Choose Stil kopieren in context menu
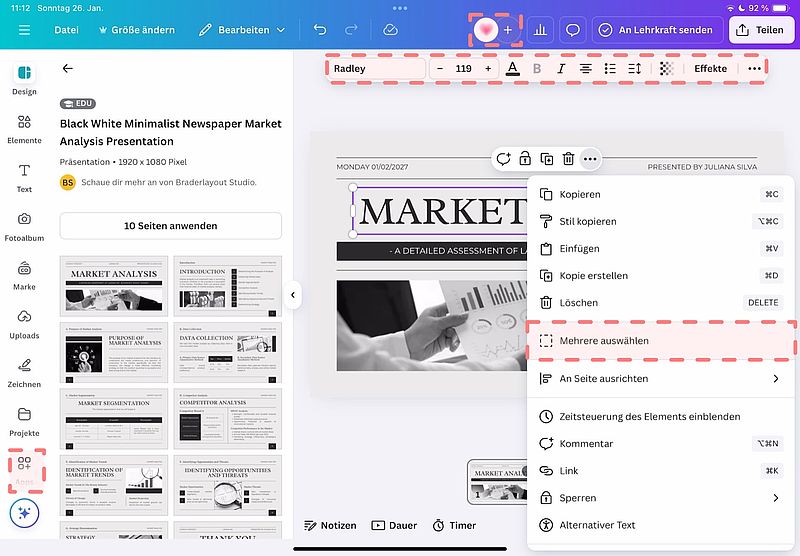 [x=588, y=221]
